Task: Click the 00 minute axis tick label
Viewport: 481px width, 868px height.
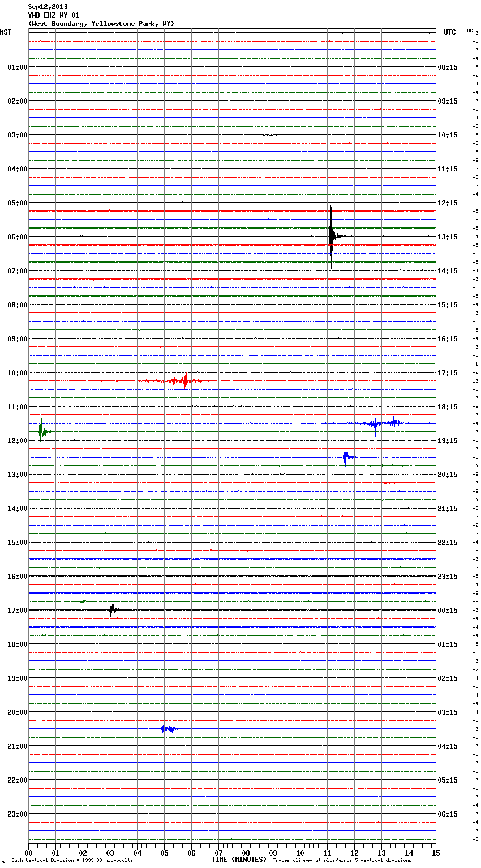Action: pos(28,853)
